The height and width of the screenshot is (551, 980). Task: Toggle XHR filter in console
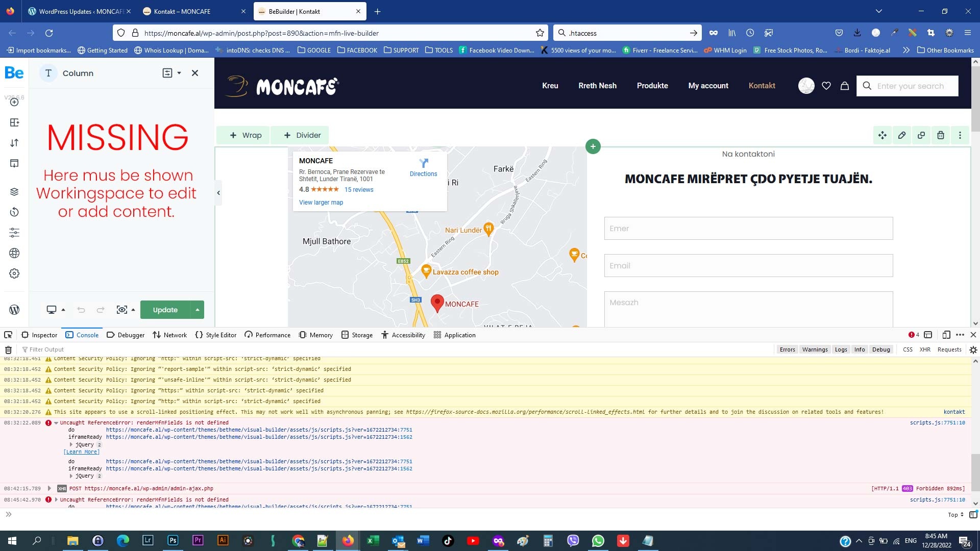coord(925,349)
